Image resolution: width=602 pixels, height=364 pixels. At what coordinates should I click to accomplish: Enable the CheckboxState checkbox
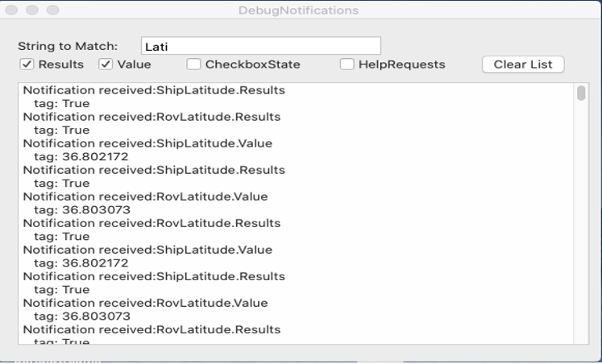(x=193, y=64)
